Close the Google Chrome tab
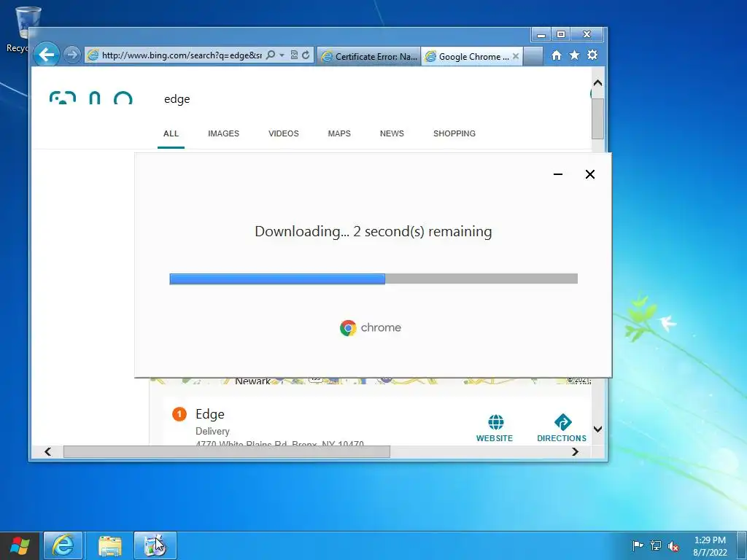 [x=516, y=56]
